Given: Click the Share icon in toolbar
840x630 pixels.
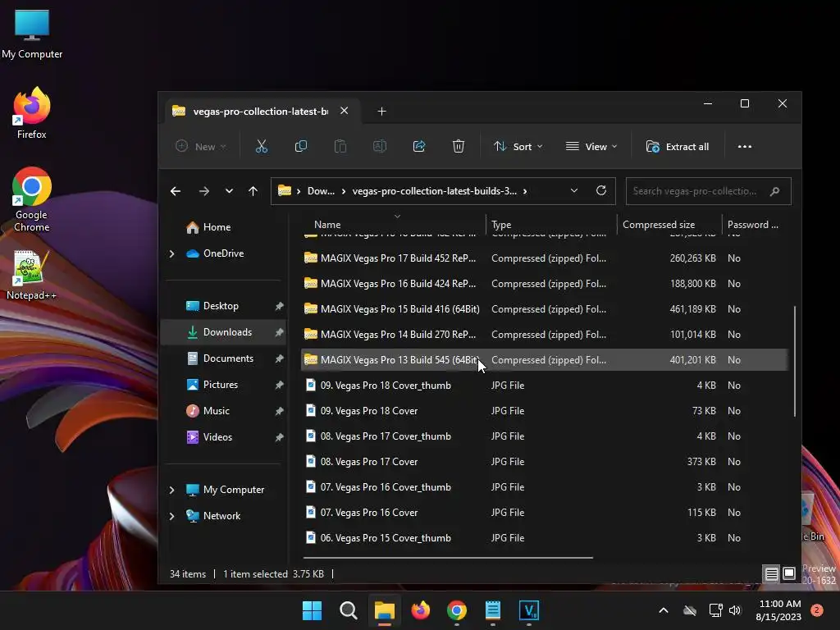Looking at the screenshot, I should 419,146.
